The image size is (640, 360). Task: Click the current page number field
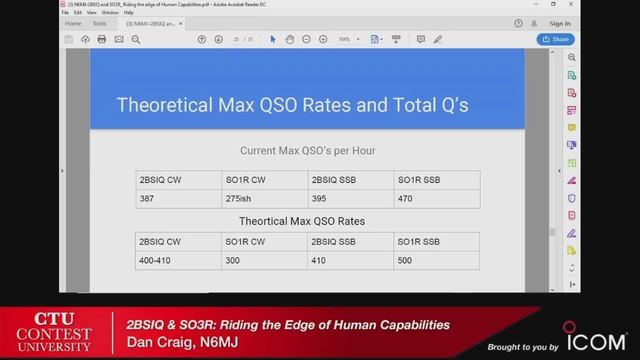coord(236,40)
